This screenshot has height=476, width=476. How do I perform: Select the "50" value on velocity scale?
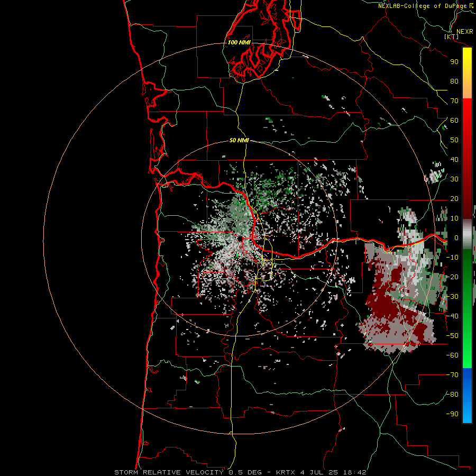pos(454,140)
